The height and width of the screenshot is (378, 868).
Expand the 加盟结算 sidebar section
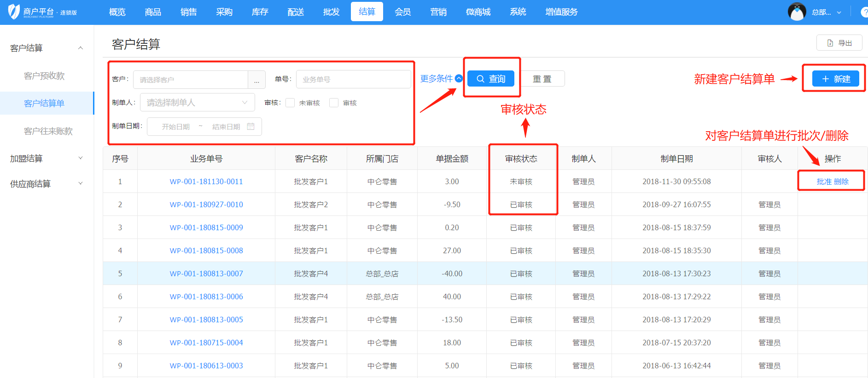tap(46, 158)
